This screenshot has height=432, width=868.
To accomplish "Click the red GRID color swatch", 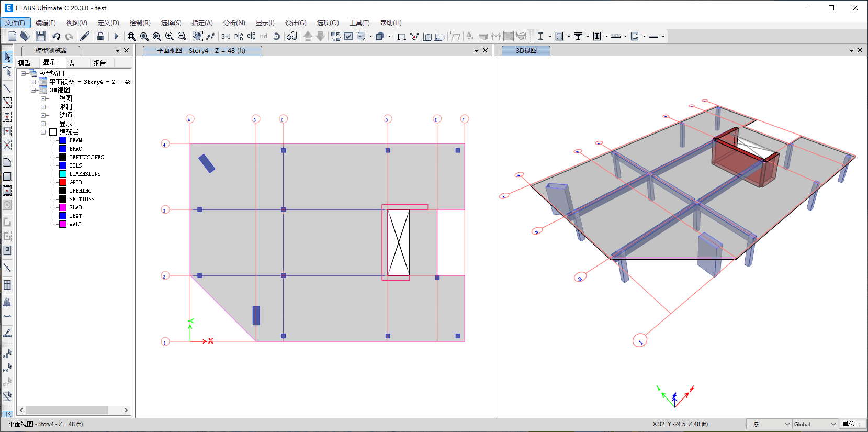I will click(x=63, y=182).
